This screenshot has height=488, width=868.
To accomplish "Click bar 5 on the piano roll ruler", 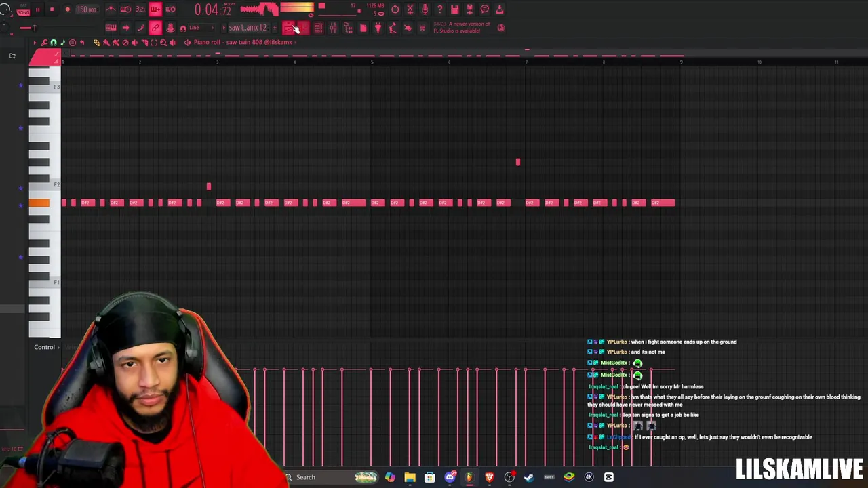I will [x=372, y=62].
